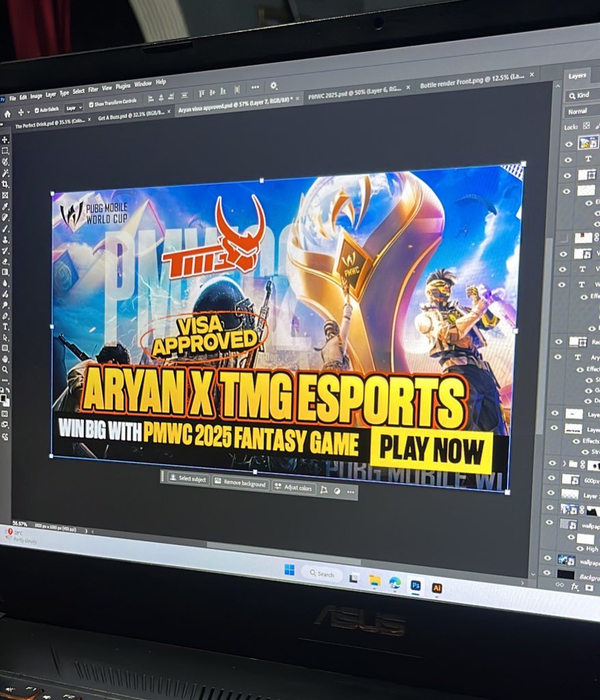
Task: Click the taskbar Search box
Action: click(x=322, y=574)
